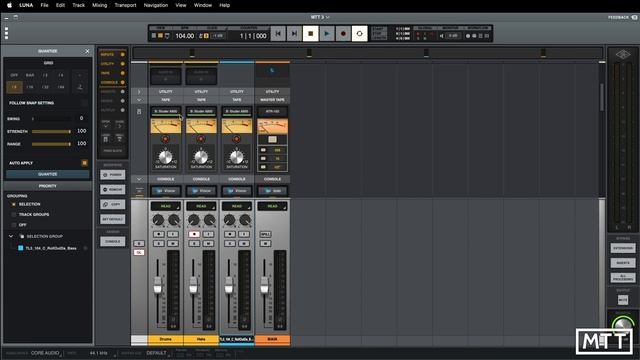Click the red OL button on left strip
Image resolution: width=640 pixels, height=360 pixels.
click(x=139, y=253)
